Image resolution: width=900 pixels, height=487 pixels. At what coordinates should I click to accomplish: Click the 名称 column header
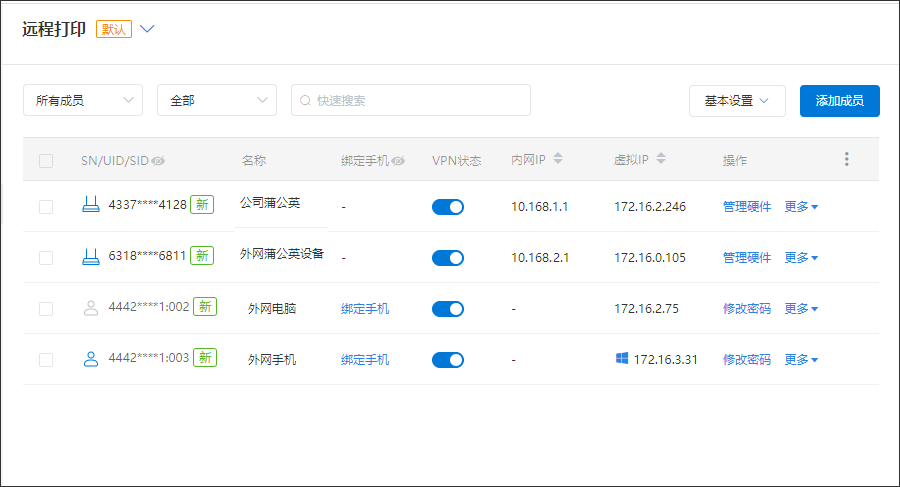click(x=254, y=161)
